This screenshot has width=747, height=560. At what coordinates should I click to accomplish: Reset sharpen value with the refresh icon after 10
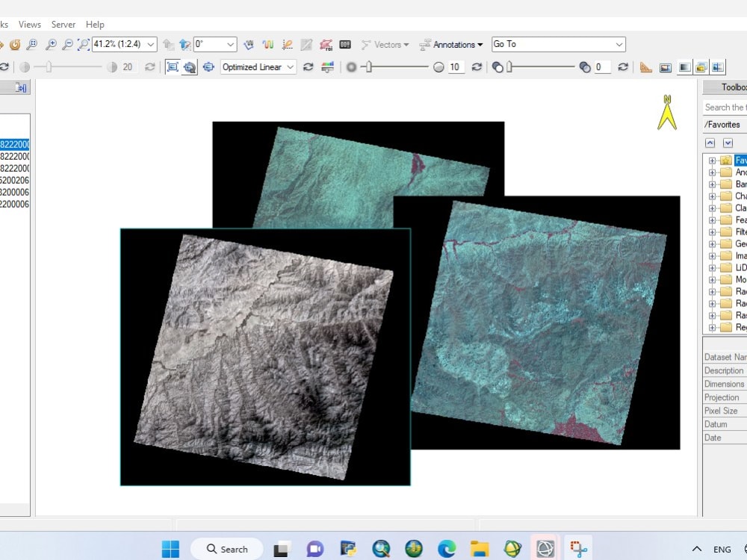click(x=477, y=67)
